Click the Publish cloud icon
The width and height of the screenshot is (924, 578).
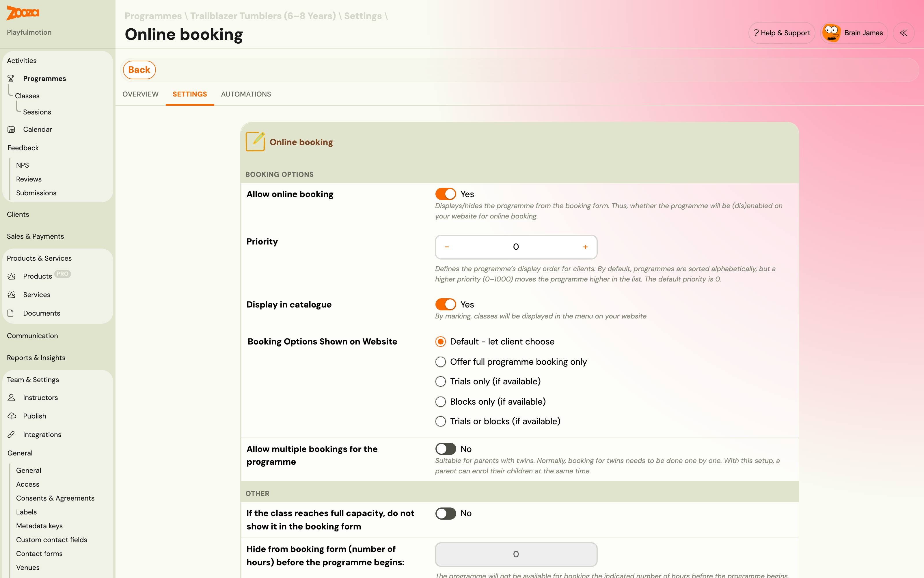(x=12, y=416)
